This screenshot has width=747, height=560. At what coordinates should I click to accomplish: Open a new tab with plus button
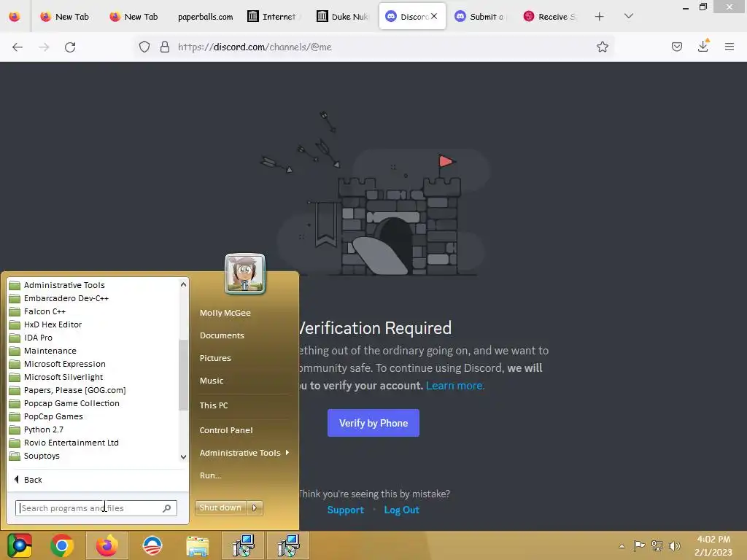point(600,17)
